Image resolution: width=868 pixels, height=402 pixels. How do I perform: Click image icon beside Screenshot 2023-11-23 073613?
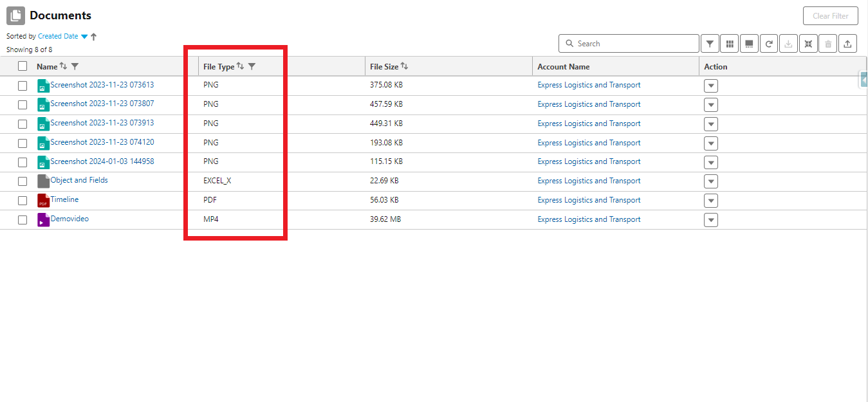coord(43,85)
